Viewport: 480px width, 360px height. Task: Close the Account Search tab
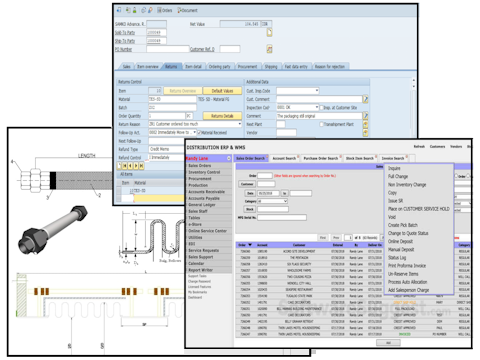(x=298, y=157)
